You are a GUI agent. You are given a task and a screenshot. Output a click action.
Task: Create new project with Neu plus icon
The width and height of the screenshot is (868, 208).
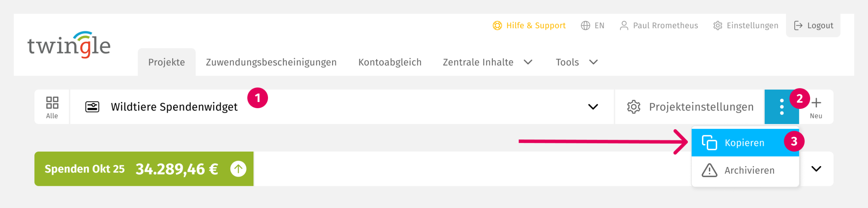click(x=816, y=107)
